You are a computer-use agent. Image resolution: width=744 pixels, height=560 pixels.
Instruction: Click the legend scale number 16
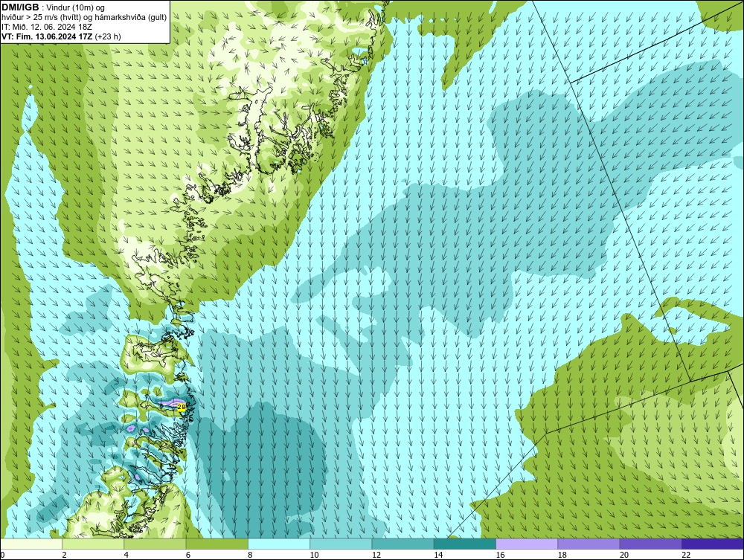tap(501, 555)
